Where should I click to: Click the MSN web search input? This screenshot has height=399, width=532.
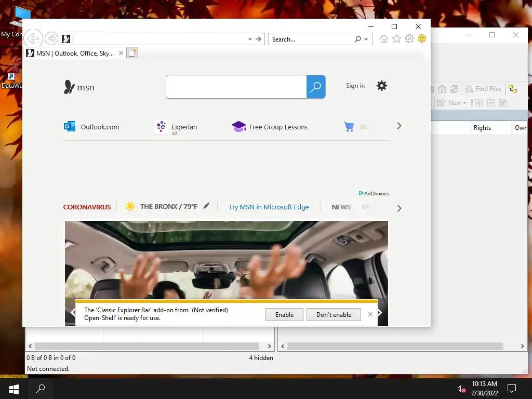tap(236, 87)
